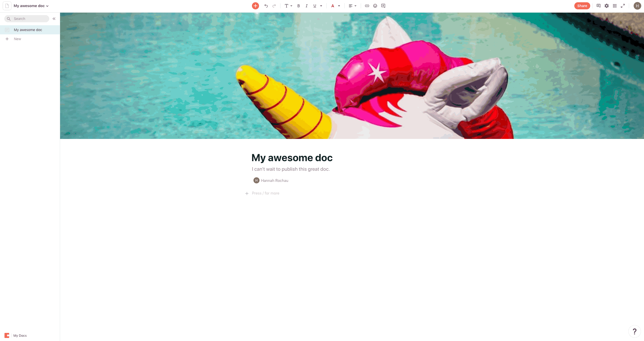Add a comment using the toolbar icon

coord(383,6)
